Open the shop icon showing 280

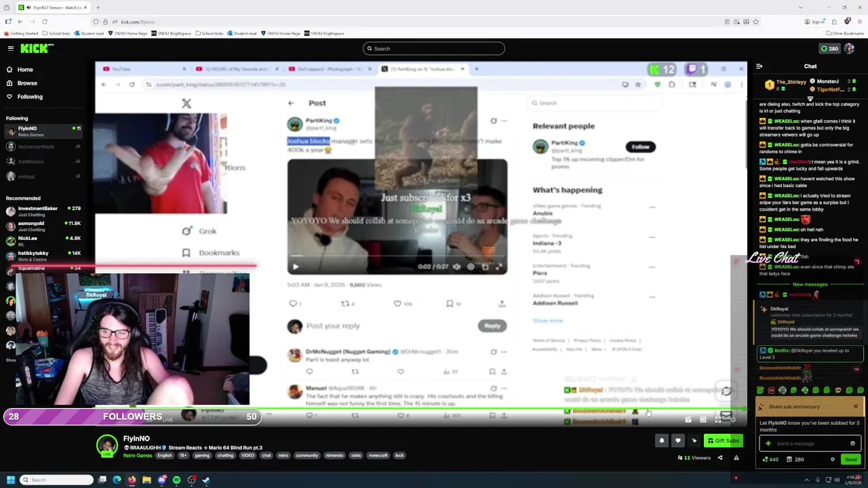click(795, 460)
